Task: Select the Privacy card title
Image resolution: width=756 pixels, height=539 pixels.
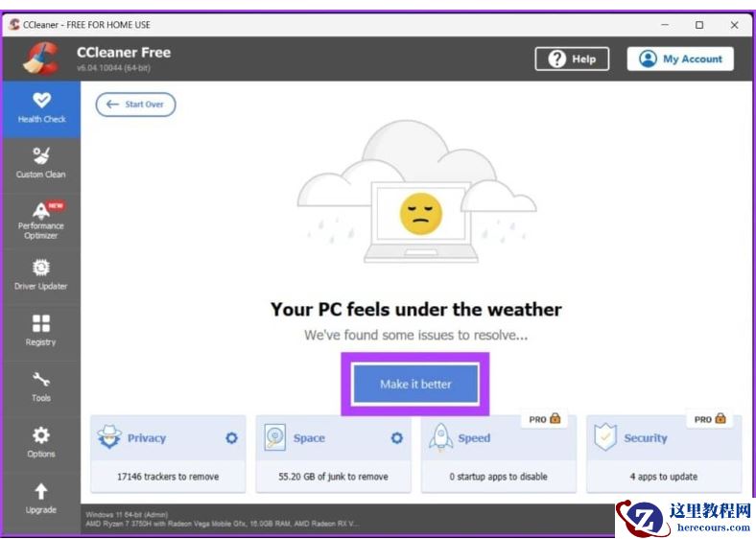Action: click(147, 437)
